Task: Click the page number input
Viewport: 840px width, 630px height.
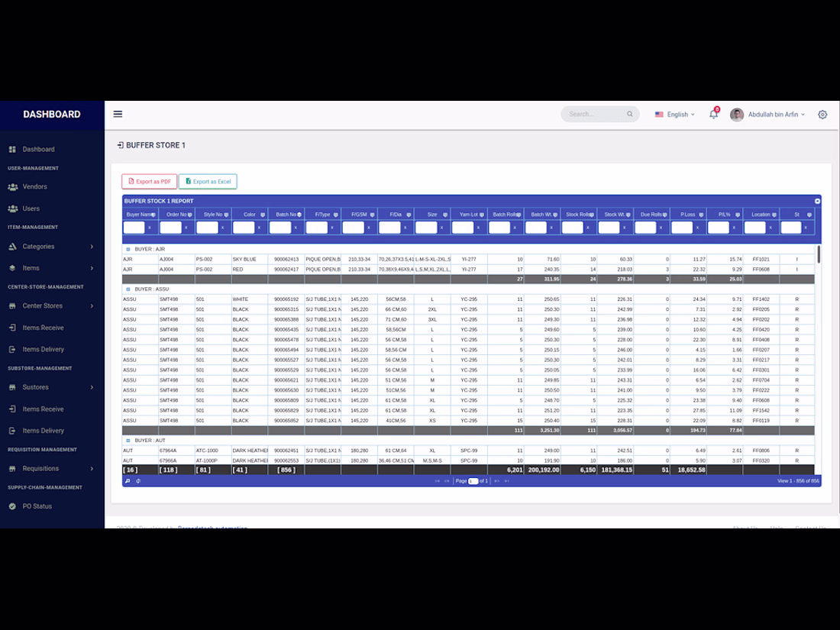Action: click(x=473, y=481)
